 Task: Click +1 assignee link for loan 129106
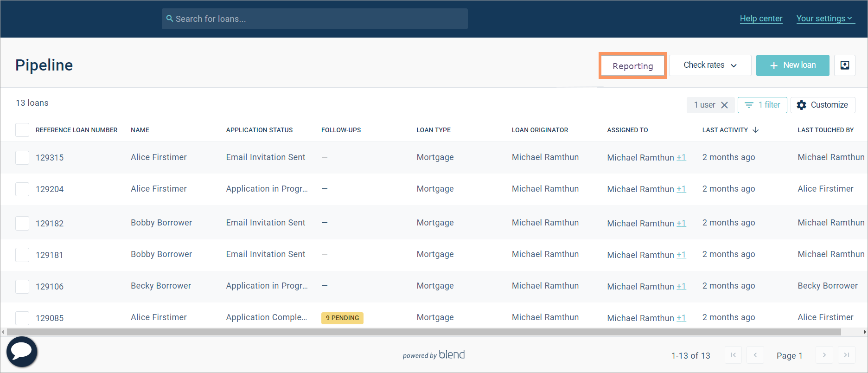pyautogui.click(x=681, y=286)
